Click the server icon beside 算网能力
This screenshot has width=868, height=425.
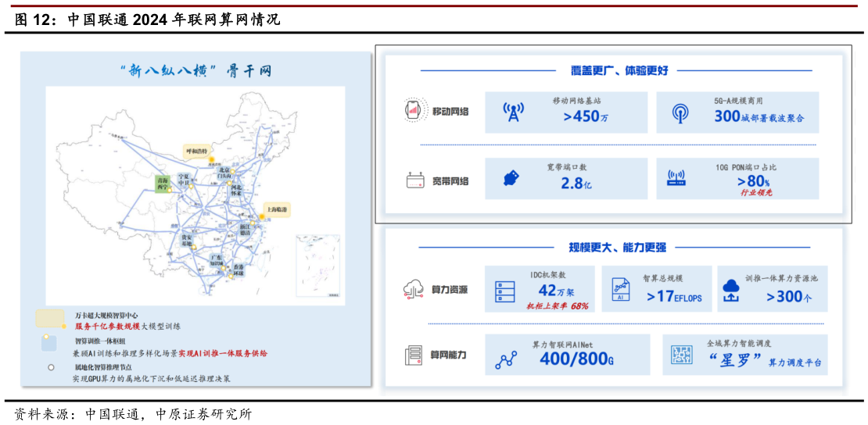click(x=414, y=356)
